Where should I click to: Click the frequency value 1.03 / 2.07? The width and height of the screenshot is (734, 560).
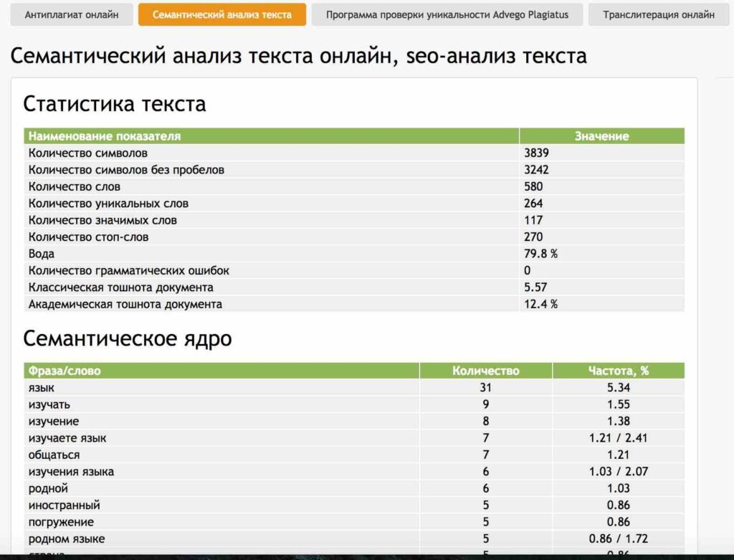tap(619, 472)
